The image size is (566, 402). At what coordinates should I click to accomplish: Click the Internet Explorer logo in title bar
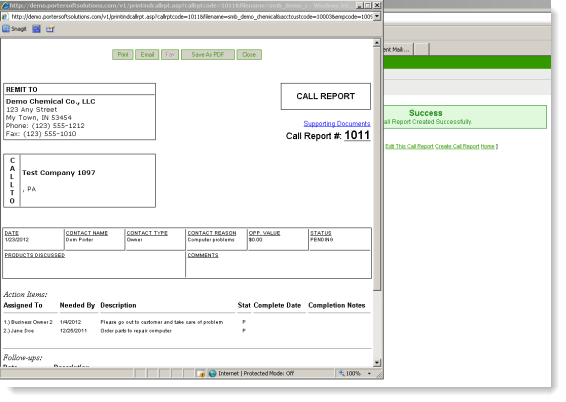[x=5, y=5]
